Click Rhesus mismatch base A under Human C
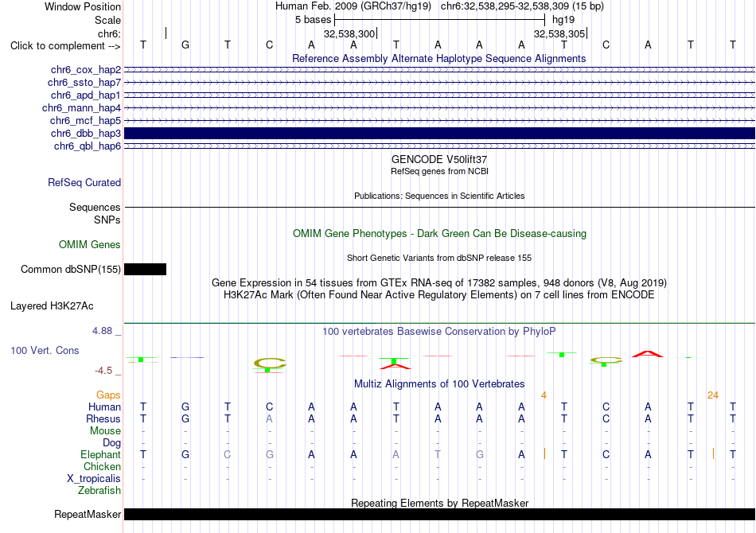Image resolution: width=756 pixels, height=533 pixels. tap(270, 419)
